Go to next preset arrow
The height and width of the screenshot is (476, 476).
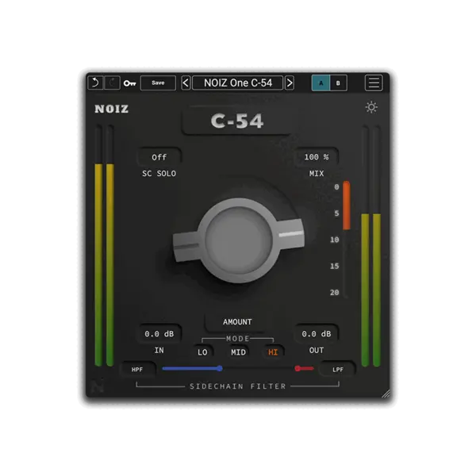(x=290, y=83)
